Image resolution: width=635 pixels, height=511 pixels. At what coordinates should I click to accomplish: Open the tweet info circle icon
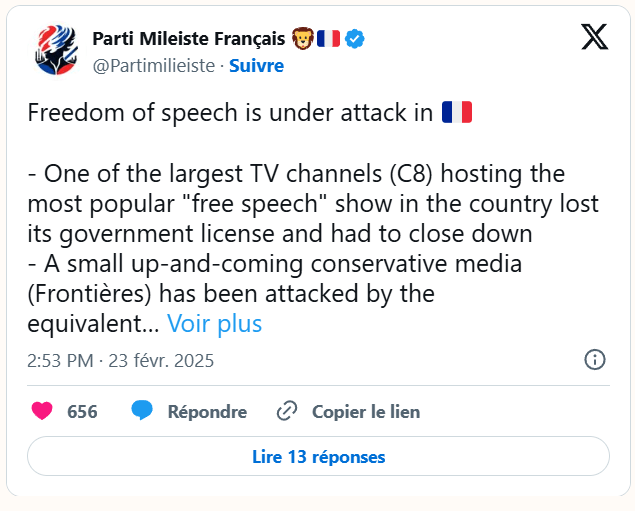tap(593, 360)
